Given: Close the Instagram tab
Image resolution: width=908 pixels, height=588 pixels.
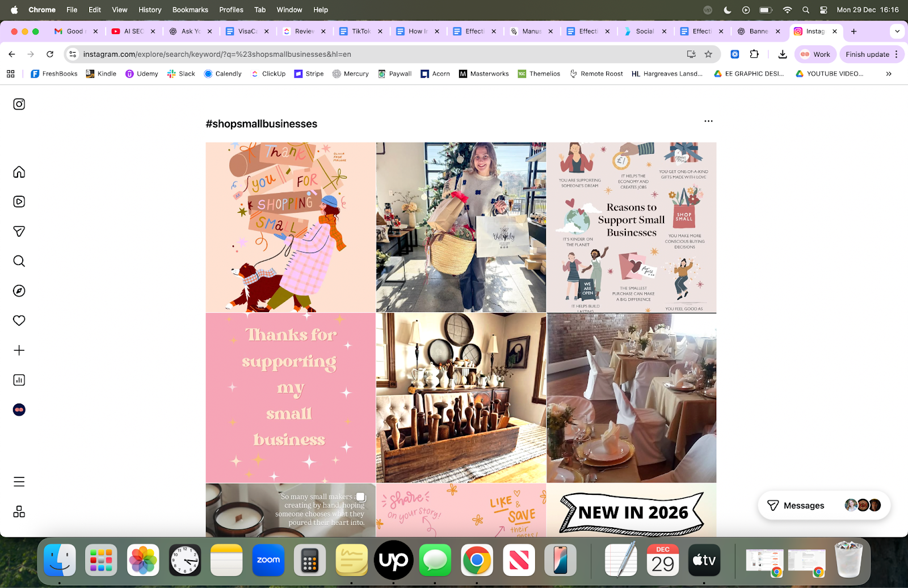Looking at the screenshot, I should (835, 31).
